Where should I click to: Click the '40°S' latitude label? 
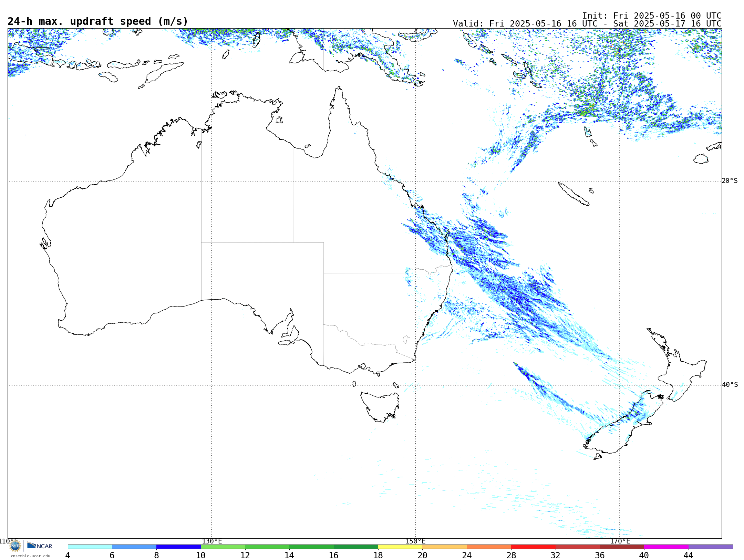click(x=730, y=385)
